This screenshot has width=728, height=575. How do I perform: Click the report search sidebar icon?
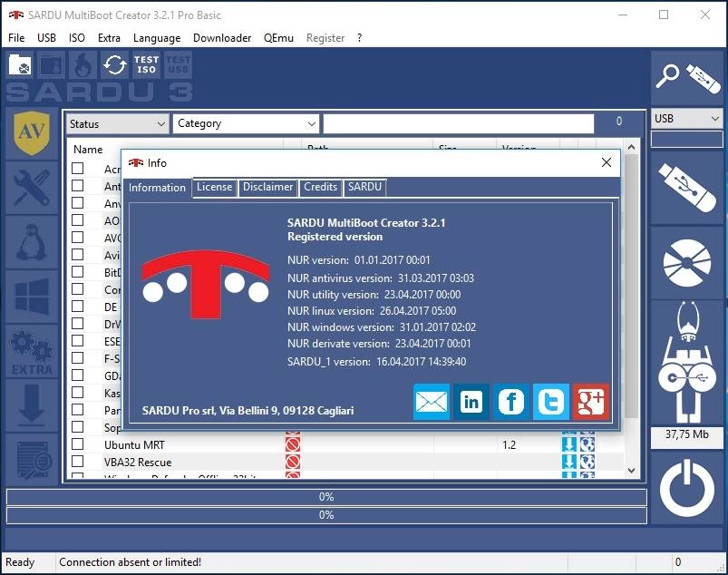click(32, 459)
